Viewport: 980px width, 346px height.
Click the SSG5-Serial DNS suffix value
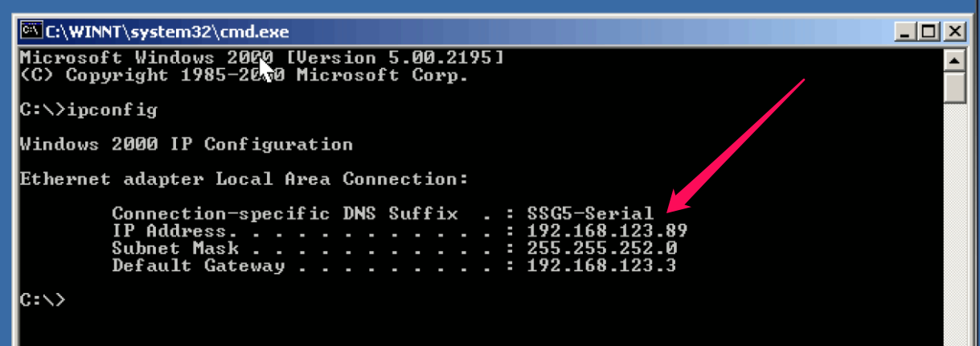point(590,214)
